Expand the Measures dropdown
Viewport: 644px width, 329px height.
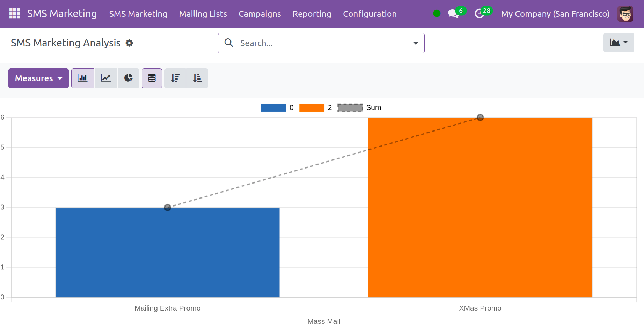[38, 78]
